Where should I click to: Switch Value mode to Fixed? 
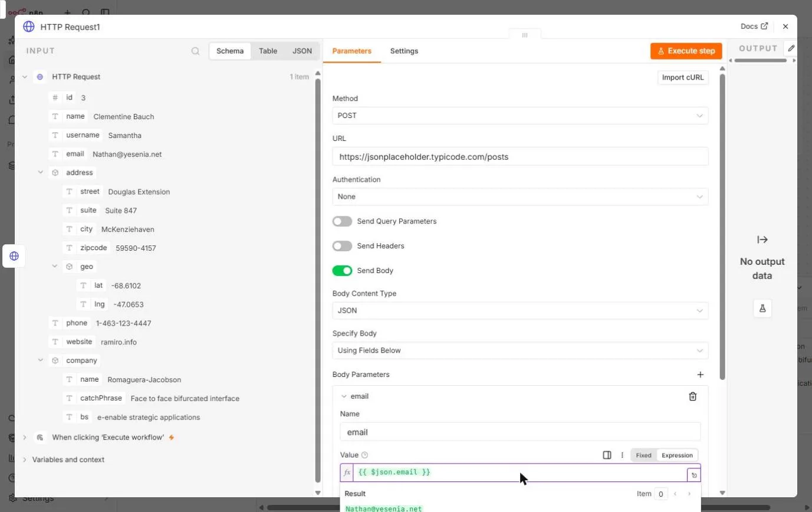pyautogui.click(x=643, y=455)
